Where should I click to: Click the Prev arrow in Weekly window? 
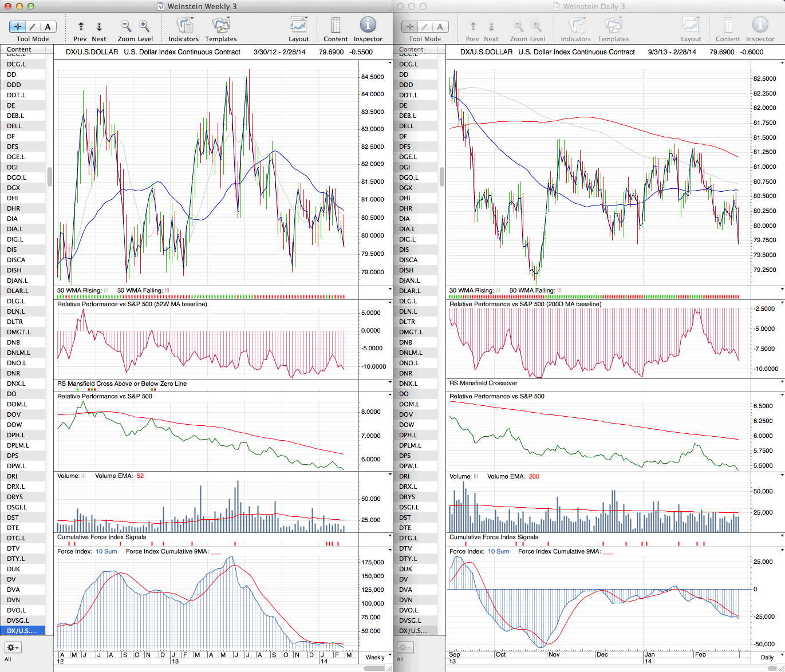point(81,26)
